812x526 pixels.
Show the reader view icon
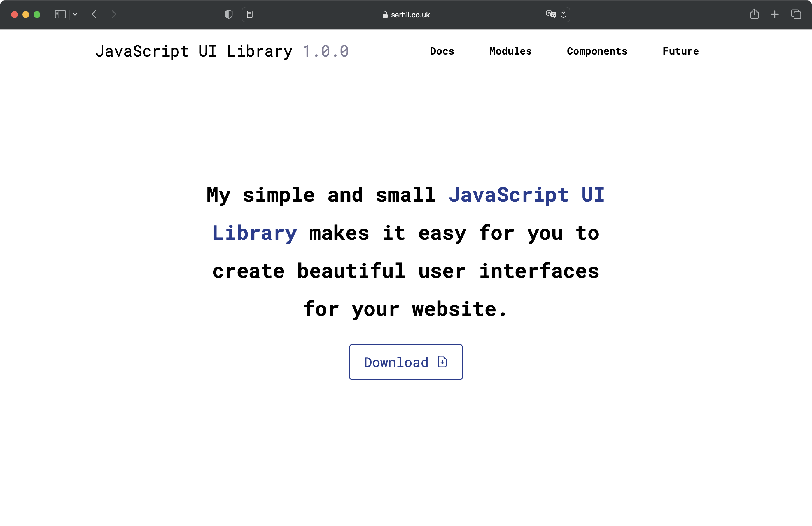pyautogui.click(x=250, y=14)
